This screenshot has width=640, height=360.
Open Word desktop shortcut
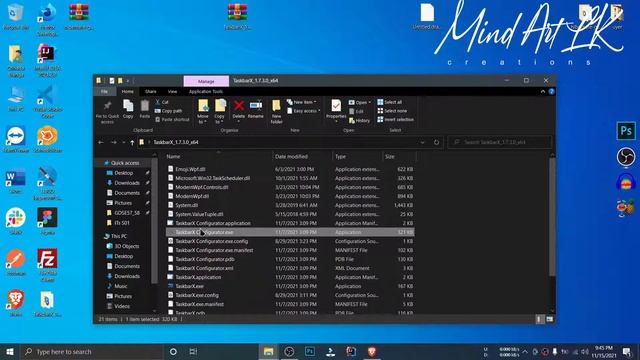(x=16, y=181)
